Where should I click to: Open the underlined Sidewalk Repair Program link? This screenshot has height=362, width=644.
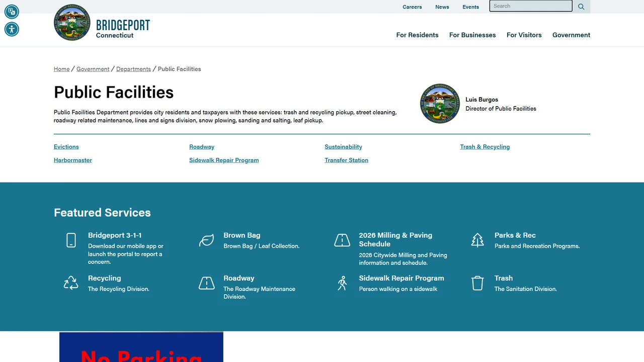pyautogui.click(x=224, y=160)
